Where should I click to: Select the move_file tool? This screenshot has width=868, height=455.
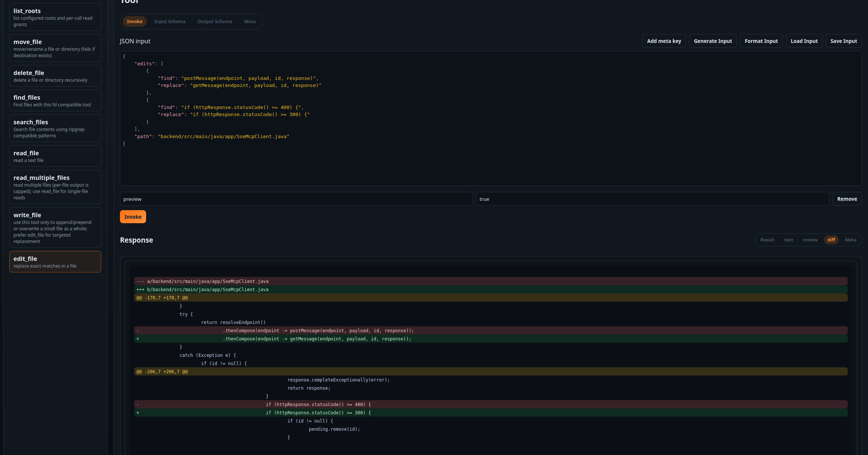click(x=55, y=48)
